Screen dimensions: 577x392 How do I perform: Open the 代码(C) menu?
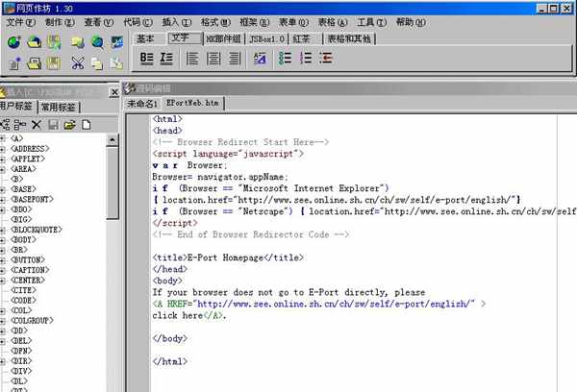138,22
